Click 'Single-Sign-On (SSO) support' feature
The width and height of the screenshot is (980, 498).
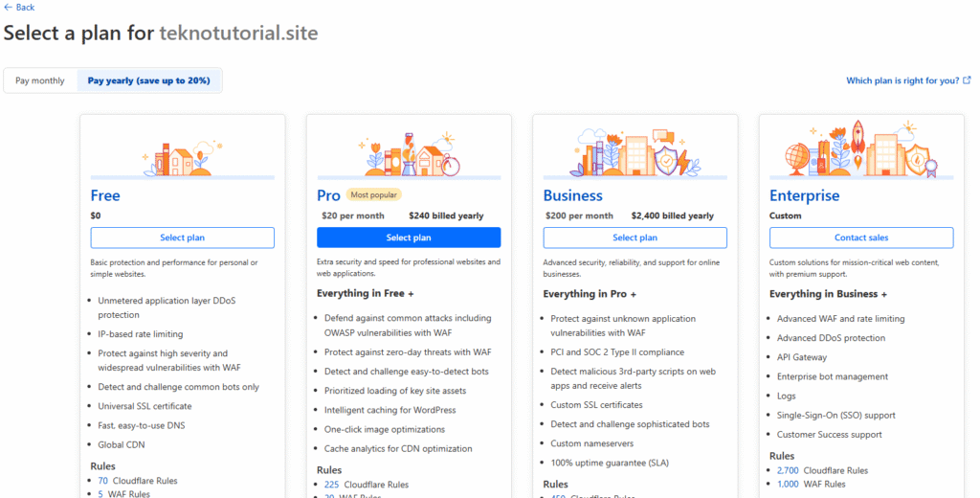point(836,416)
